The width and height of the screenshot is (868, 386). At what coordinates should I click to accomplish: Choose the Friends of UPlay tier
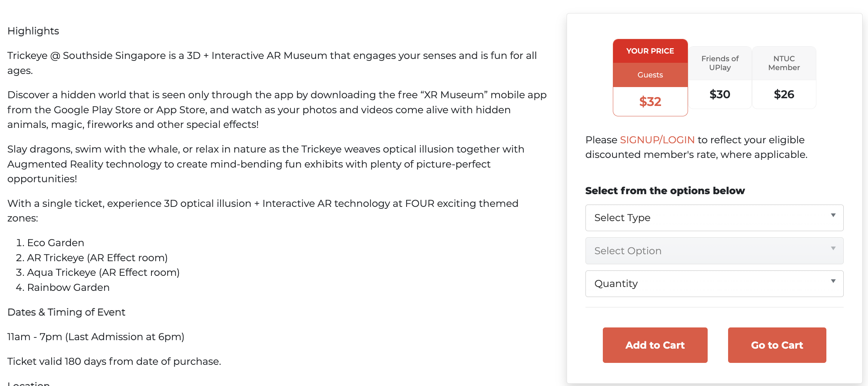tap(720, 63)
